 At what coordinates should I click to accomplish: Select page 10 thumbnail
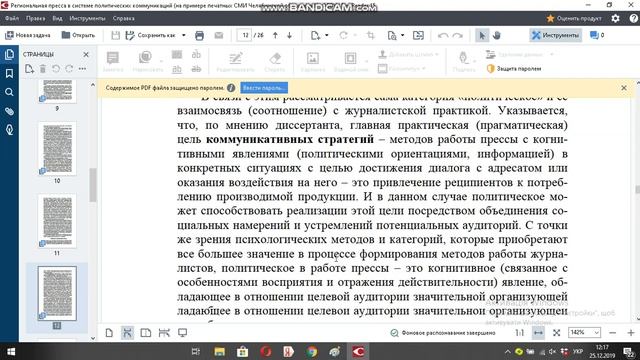click(x=57, y=149)
